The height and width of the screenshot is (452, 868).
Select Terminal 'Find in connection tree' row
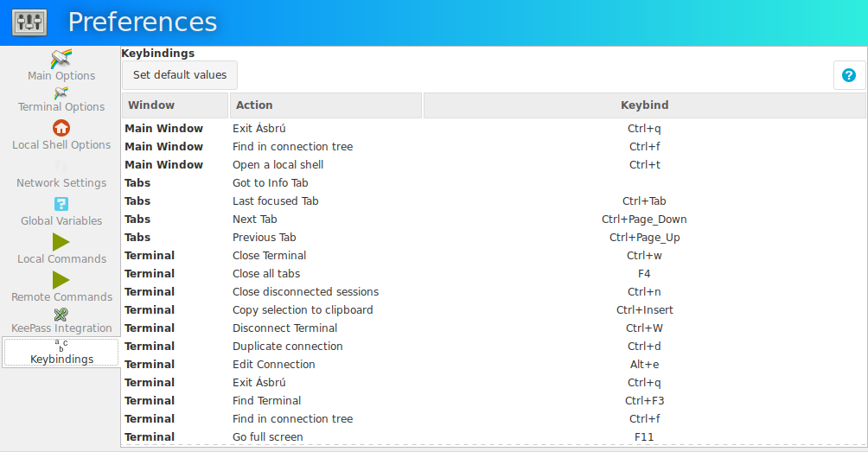494,419
